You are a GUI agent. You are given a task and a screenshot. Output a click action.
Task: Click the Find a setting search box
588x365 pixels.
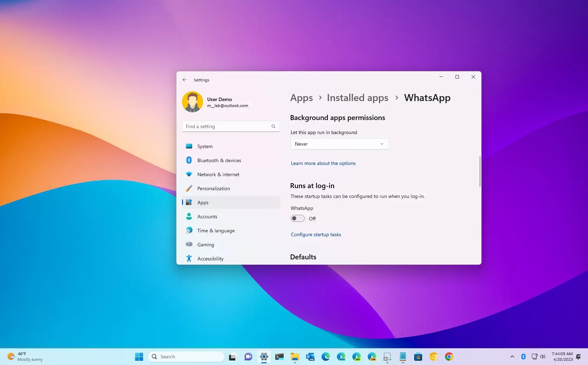(231, 126)
